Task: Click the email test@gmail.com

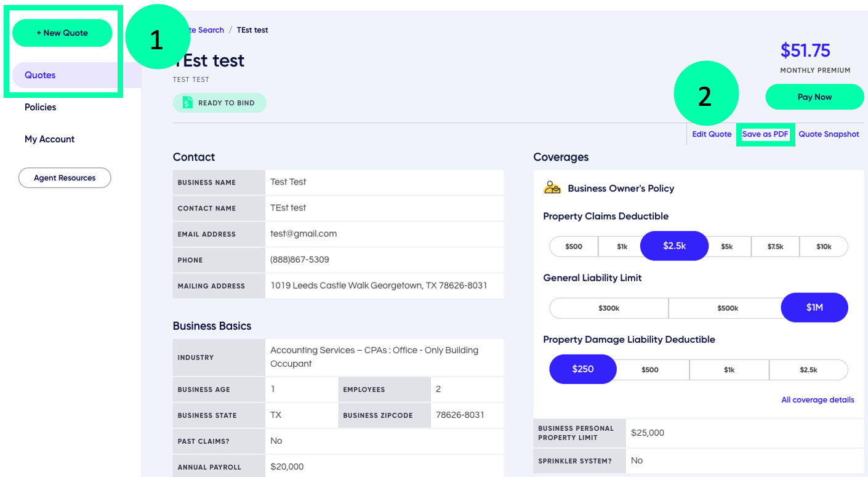Action: click(x=303, y=234)
